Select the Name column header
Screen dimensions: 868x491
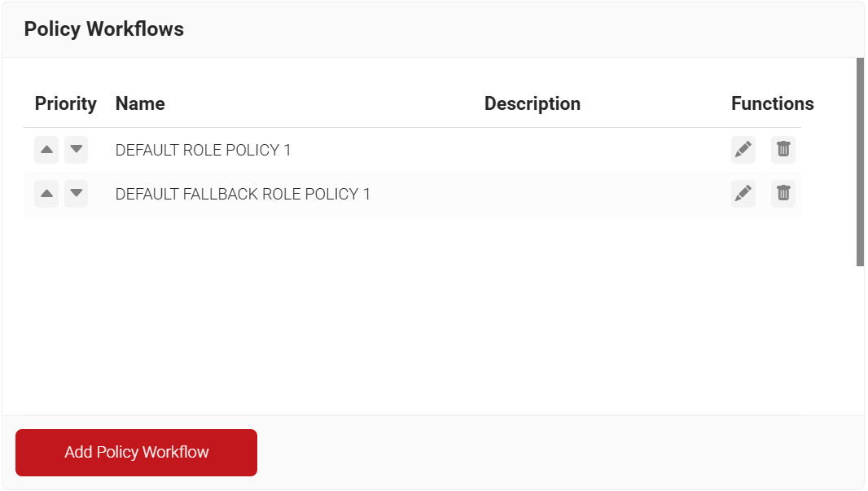coord(140,104)
